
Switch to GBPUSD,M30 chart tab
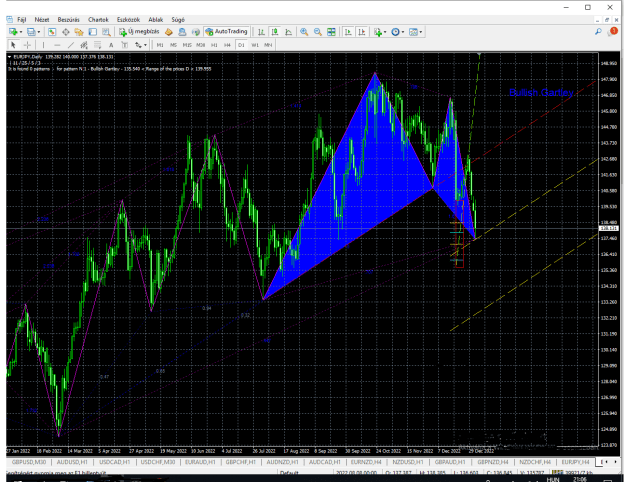pyautogui.click(x=29, y=462)
